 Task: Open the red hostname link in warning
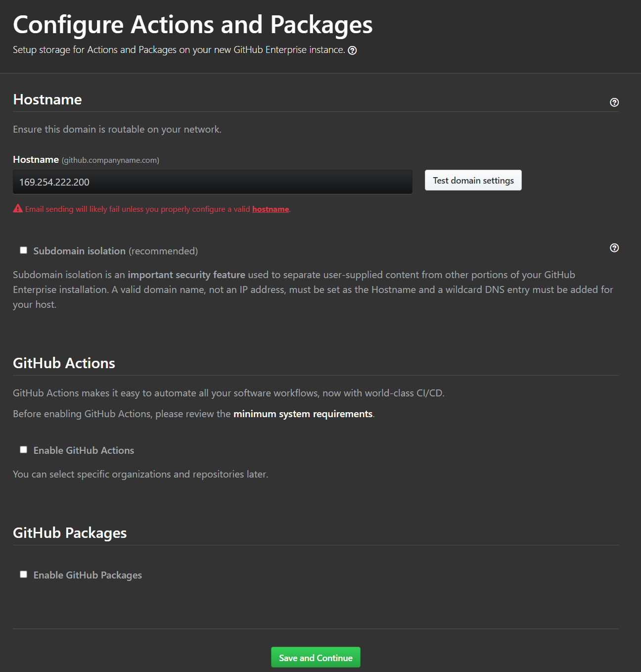271,209
